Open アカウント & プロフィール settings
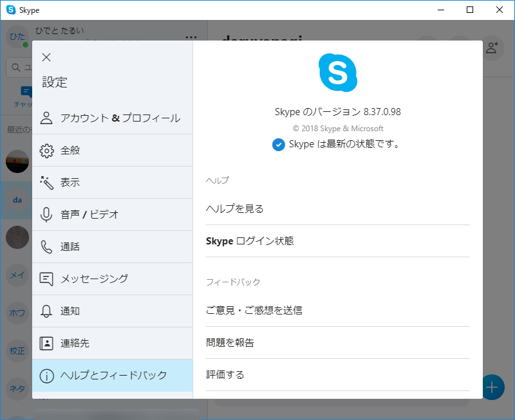This screenshot has height=420, width=515. pyautogui.click(x=113, y=118)
